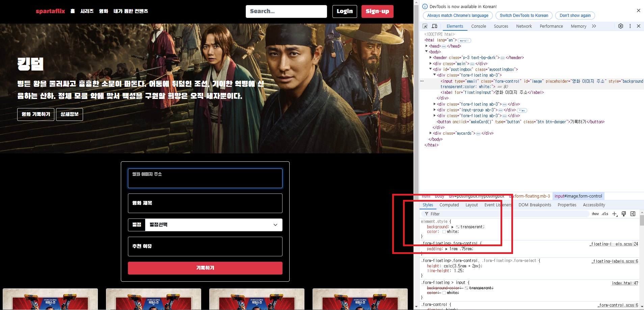
Task: Click the new style rule plus icon
Action: coord(615,214)
